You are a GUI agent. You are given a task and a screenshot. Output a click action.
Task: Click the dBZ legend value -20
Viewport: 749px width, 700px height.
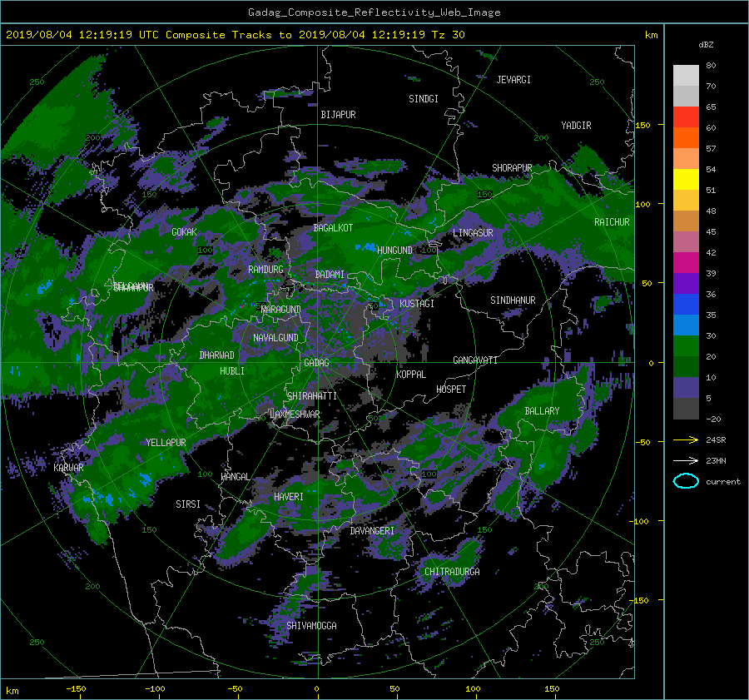[713, 419]
